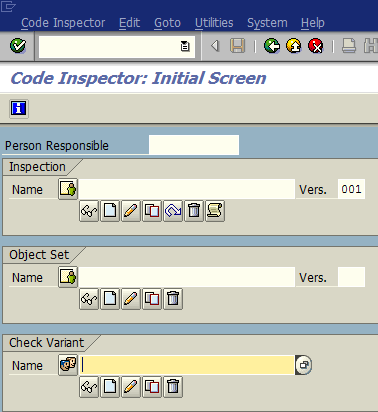Viewport: 378px width, 412px height.
Task: Click the Object Set Name field
Action: (187, 277)
